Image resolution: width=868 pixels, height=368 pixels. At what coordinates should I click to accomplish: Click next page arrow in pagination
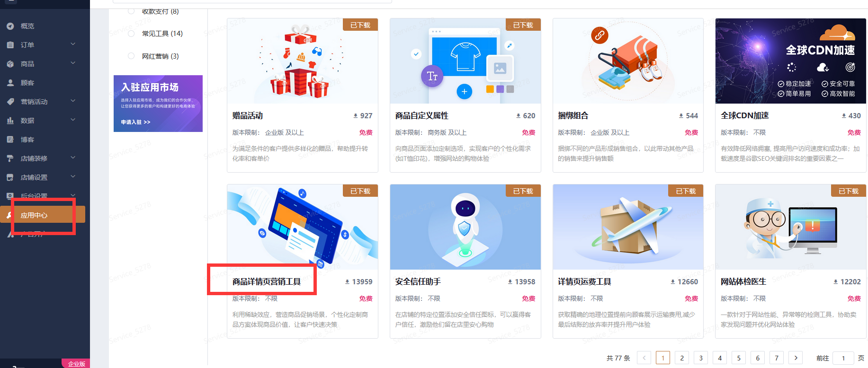[x=796, y=358]
